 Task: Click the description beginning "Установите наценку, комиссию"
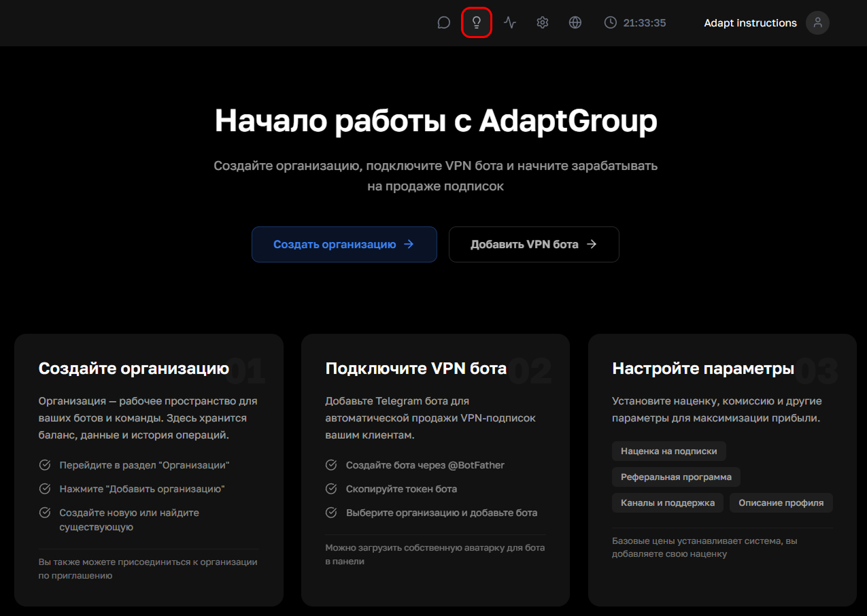[x=716, y=409]
